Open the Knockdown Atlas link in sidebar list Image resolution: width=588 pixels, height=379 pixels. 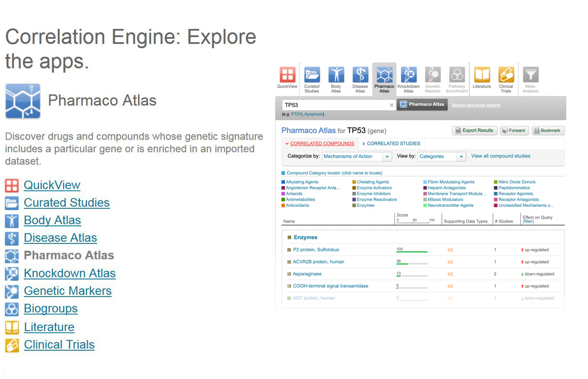click(x=70, y=273)
